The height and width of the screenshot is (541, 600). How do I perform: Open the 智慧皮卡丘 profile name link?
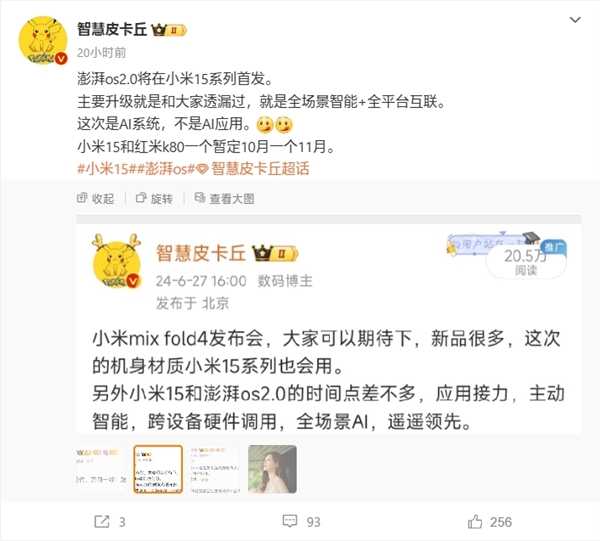tap(112, 29)
